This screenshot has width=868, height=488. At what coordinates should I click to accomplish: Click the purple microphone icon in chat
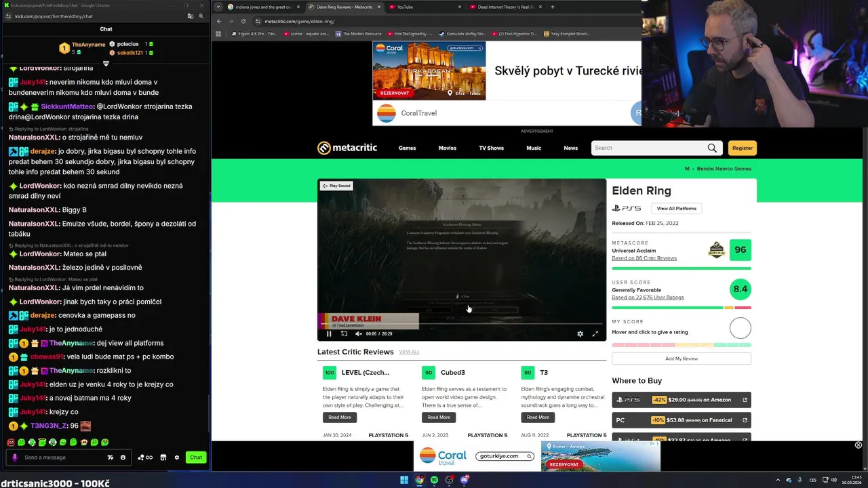tap(15, 457)
